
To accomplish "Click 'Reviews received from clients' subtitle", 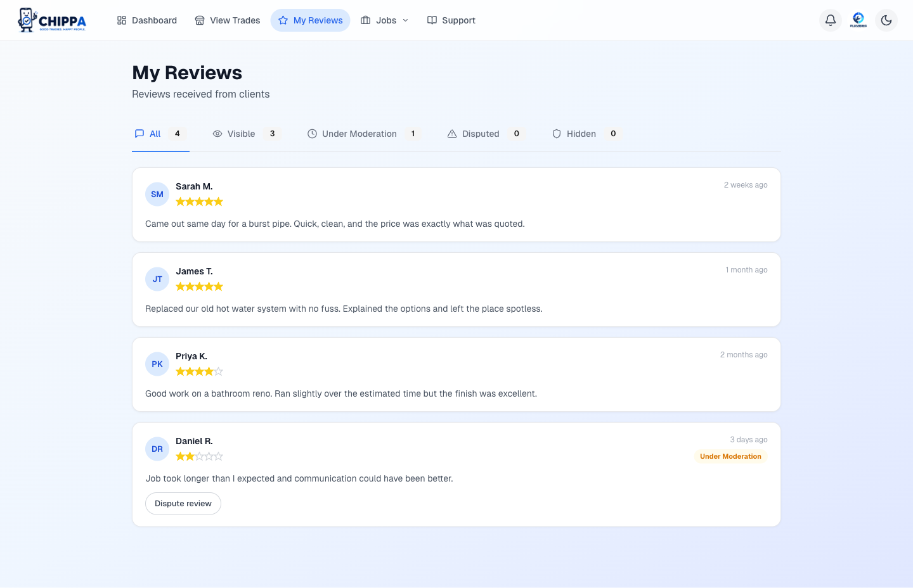I will point(201,94).
